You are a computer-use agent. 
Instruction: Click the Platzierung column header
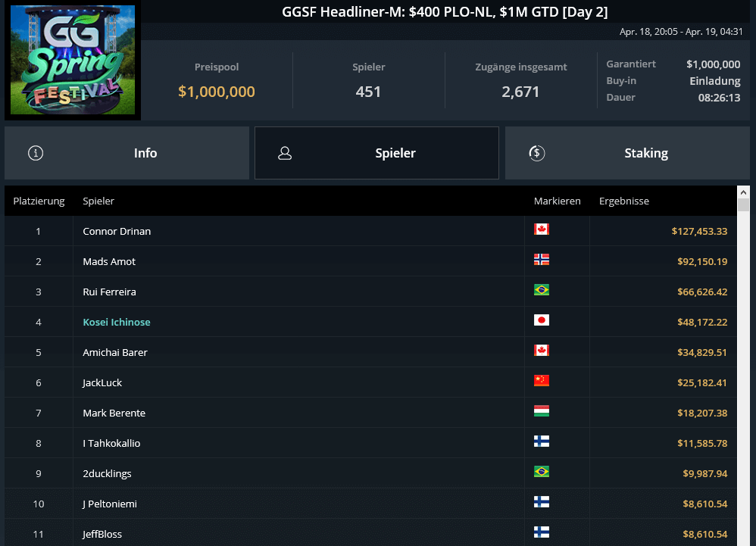click(39, 201)
